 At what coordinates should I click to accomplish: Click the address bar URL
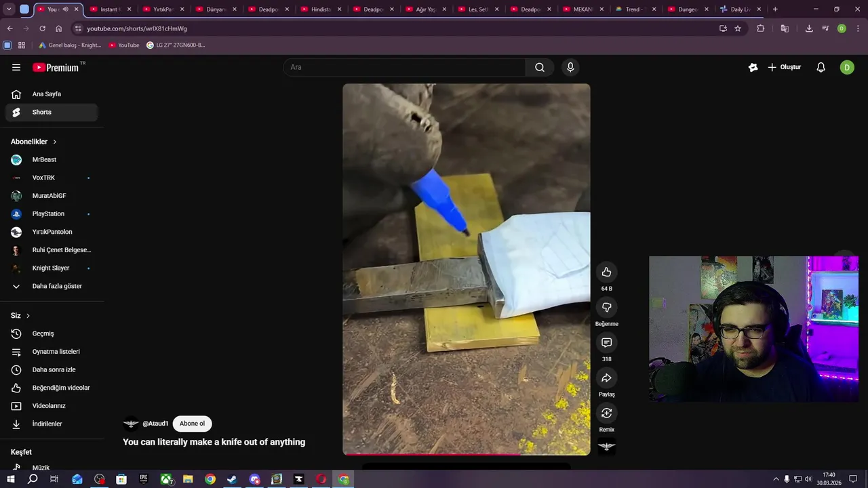(137, 28)
